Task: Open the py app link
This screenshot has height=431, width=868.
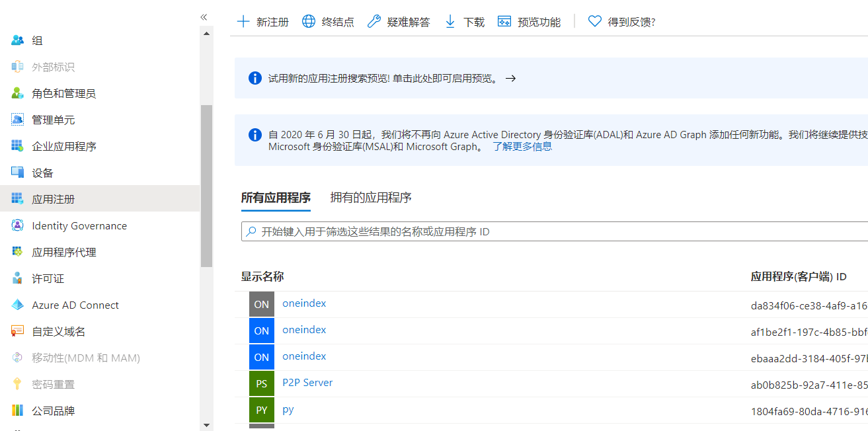Action: (288, 410)
